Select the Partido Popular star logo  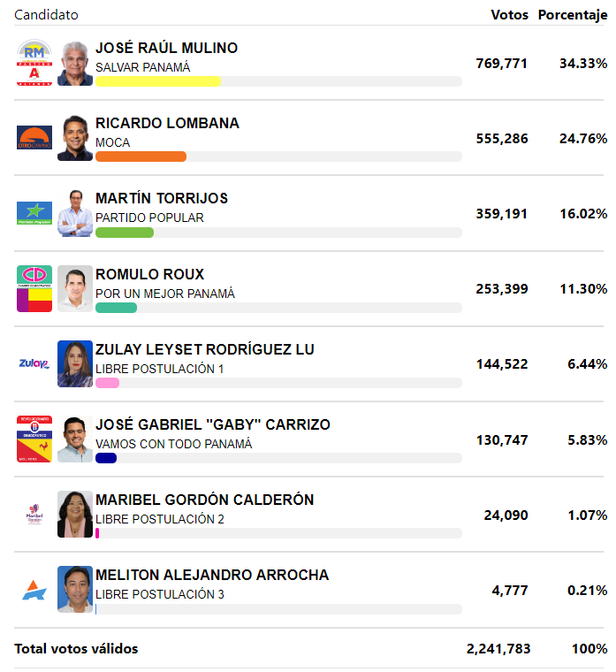tap(34, 213)
